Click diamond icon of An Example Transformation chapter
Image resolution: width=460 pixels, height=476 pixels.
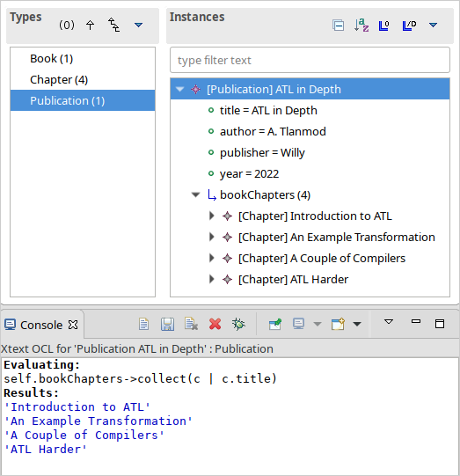(227, 237)
